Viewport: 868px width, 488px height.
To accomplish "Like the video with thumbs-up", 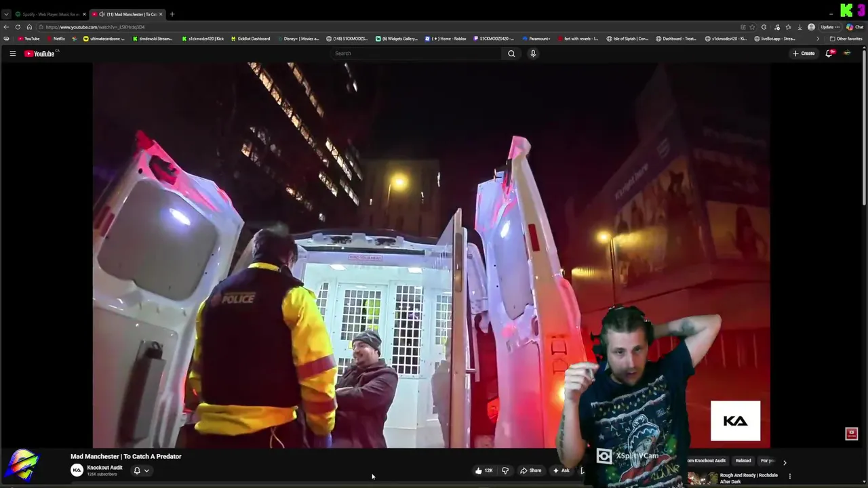I will (x=484, y=470).
